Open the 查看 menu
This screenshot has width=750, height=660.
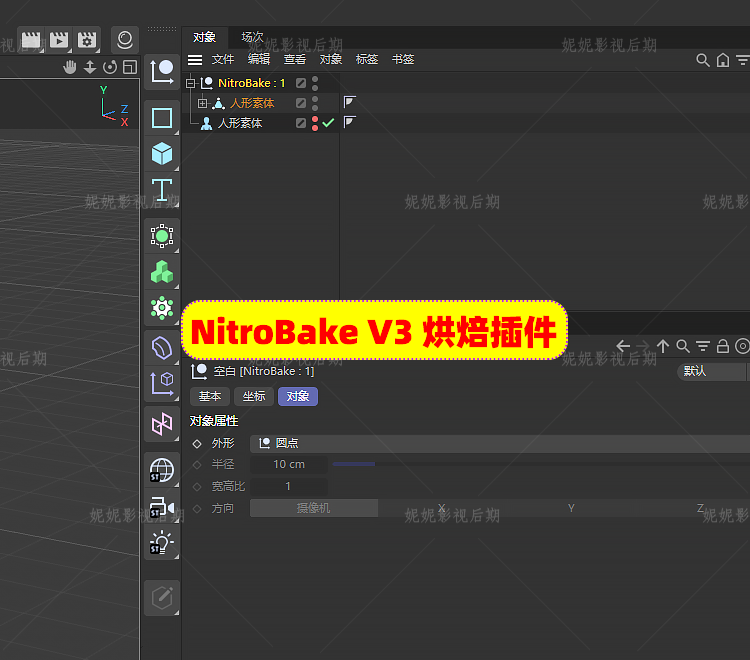tap(295, 60)
